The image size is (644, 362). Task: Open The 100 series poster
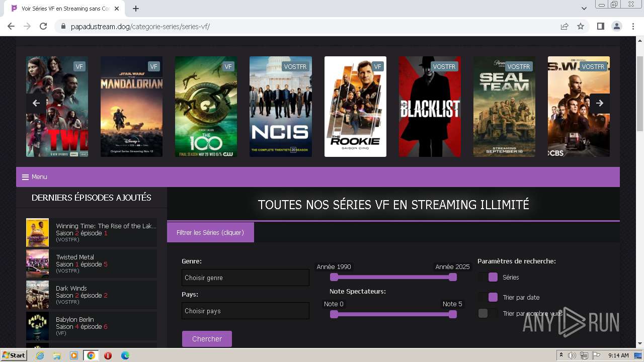coord(206,107)
